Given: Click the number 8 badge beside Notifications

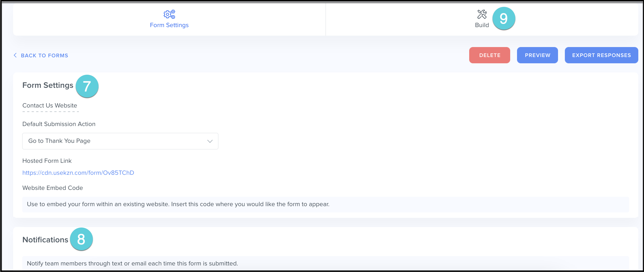Looking at the screenshot, I should pyautogui.click(x=81, y=239).
